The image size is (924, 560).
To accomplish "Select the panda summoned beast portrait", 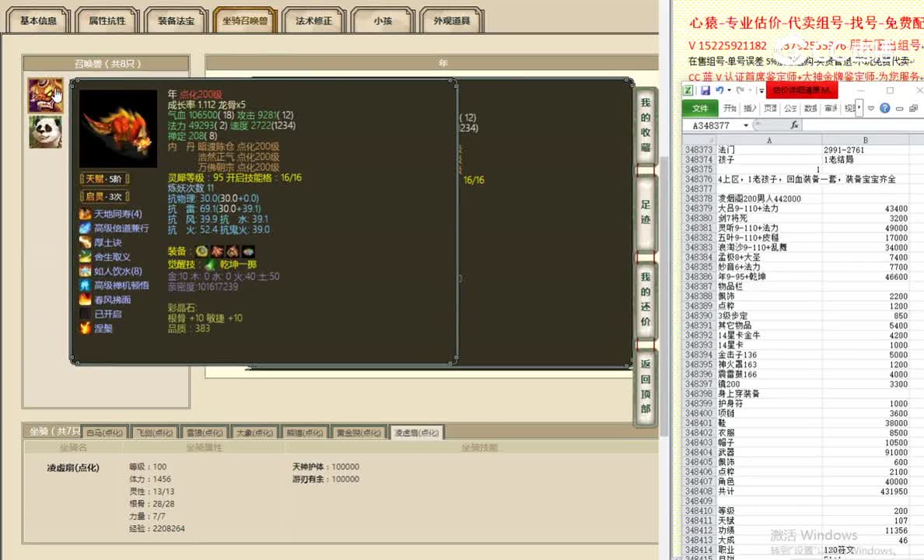I will pos(46,131).
